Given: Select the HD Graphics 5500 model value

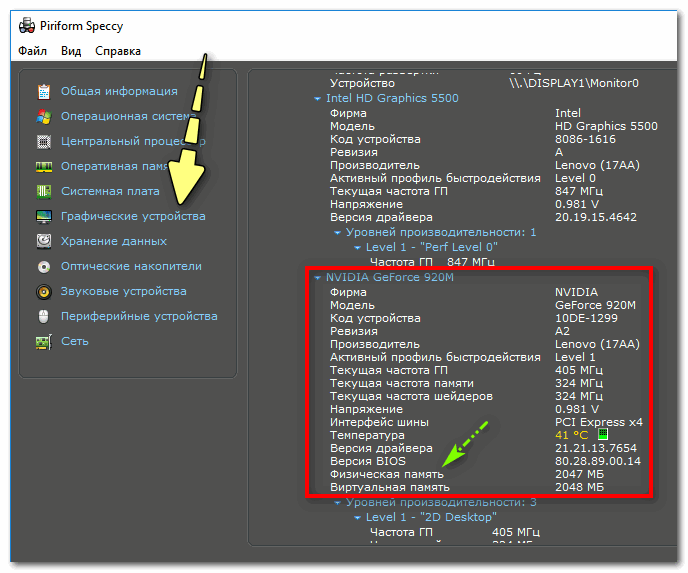Looking at the screenshot, I should (x=606, y=126).
